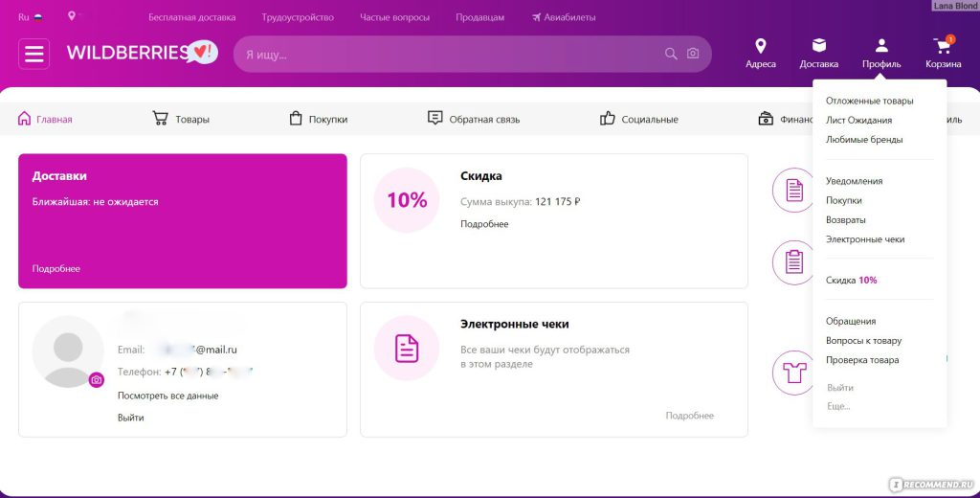Select Лист Ожидания menu item

[x=858, y=120]
